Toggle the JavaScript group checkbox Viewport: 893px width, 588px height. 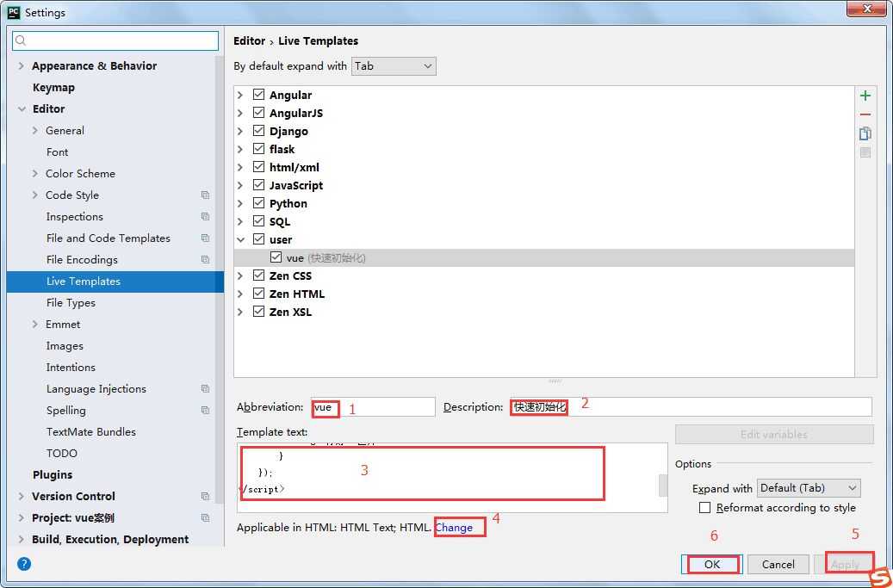pyautogui.click(x=258, y=185)
